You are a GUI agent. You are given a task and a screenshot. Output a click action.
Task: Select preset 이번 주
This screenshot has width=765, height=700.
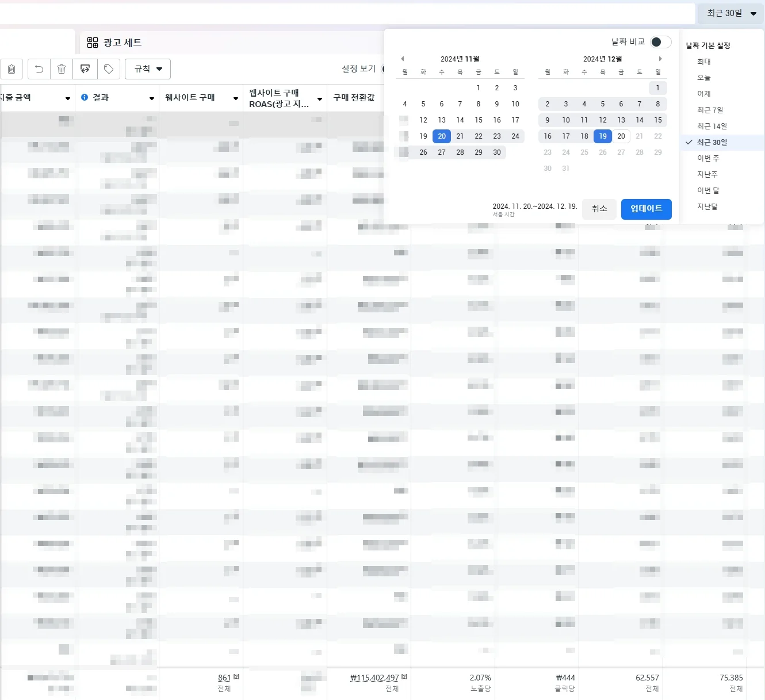tap(708, 158)
